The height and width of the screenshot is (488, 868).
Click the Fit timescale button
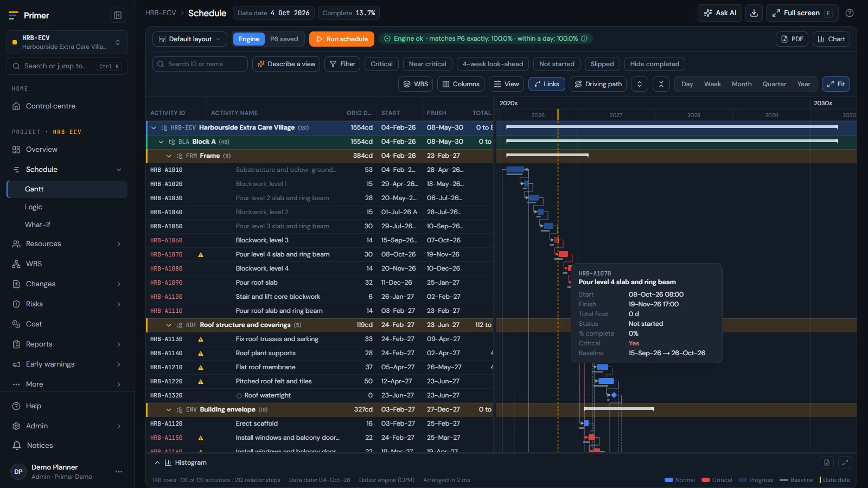coord(836,84)
